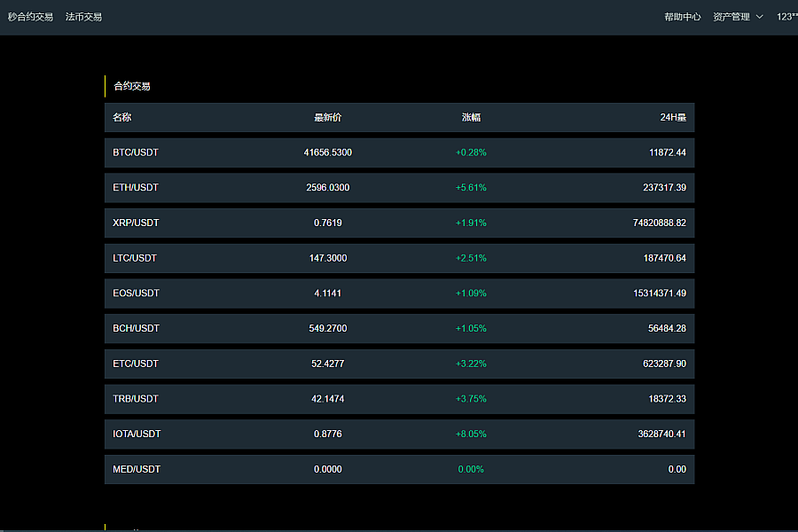The image size is (798, 532).
Task: Click the chevron next to 资产管理
Action: pos(759,17)
